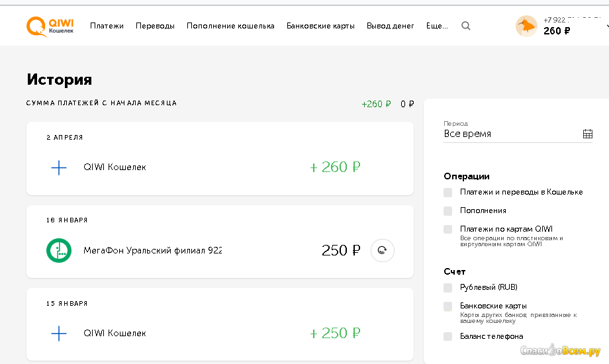This screenshot has width=609, height=364.
Task: Open the МегаФон Уральский филиал transaction
Action: click(x=220, y=242)
